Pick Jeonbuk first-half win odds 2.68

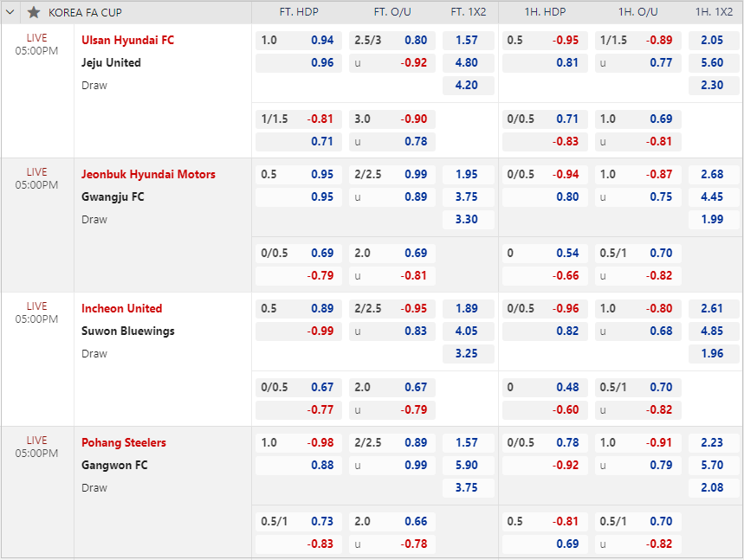714,175
